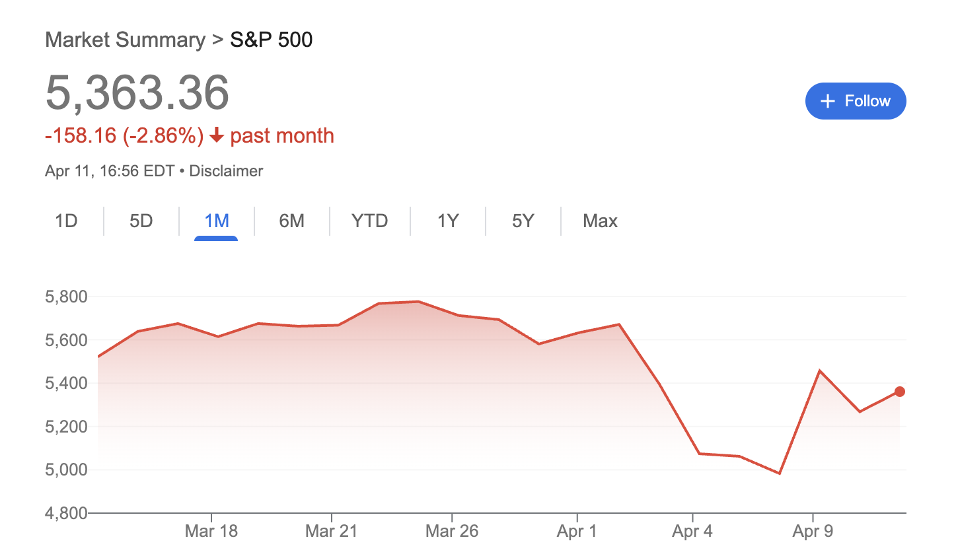
Task: Click the Follow button
Action: tap(855, 101)
